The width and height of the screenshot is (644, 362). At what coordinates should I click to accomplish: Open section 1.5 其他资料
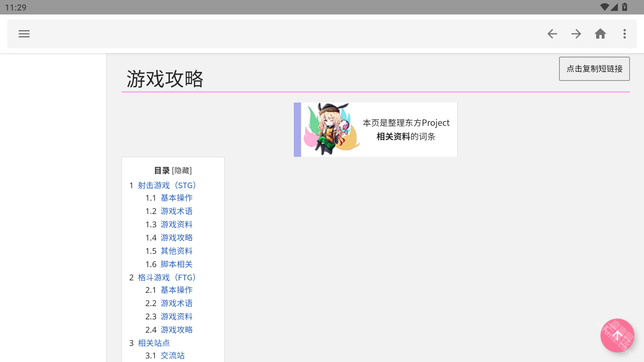(176, 251)
